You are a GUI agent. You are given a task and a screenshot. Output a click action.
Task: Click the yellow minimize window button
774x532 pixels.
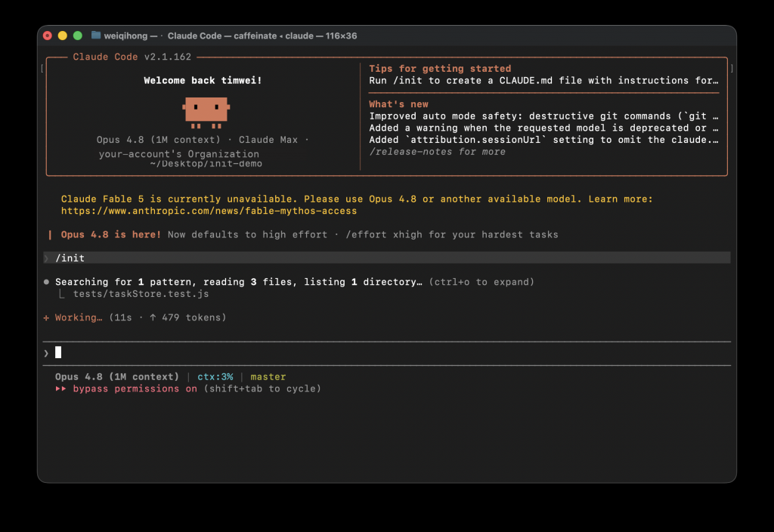coord(62,36)
